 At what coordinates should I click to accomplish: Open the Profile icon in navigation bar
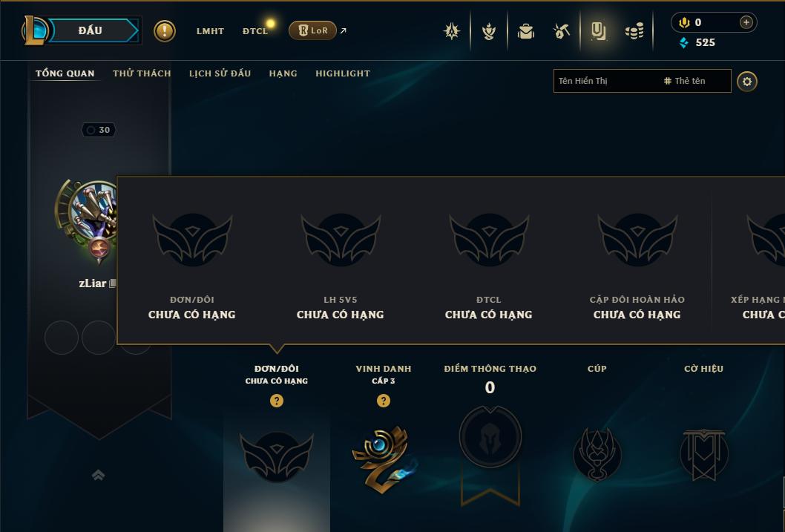pyautogui.click(x=598, y=31)
